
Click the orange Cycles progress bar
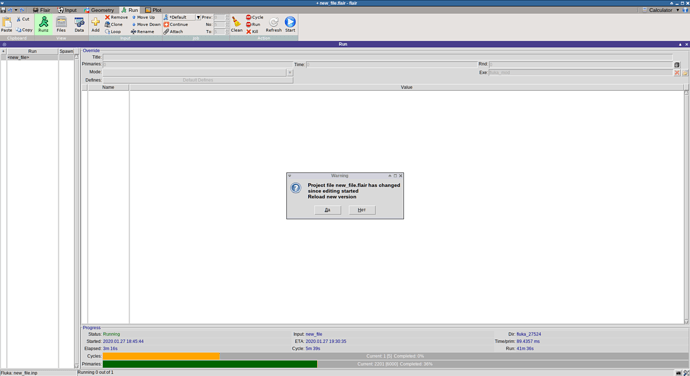pos(161,356)
